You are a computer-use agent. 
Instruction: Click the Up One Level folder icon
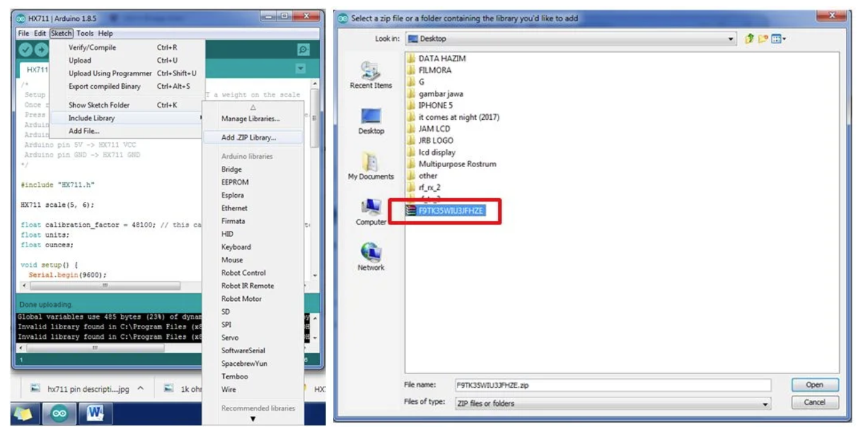(x=749, y=39)
